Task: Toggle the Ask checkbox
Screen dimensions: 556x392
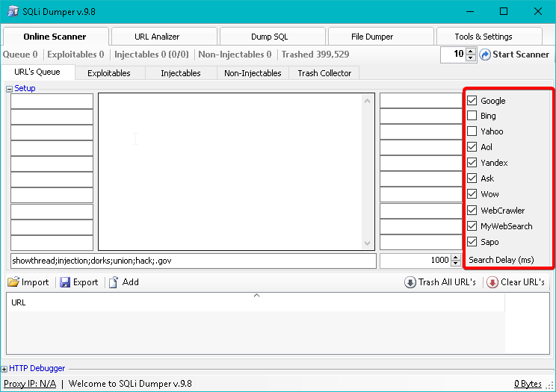Action: pos(472,178)
